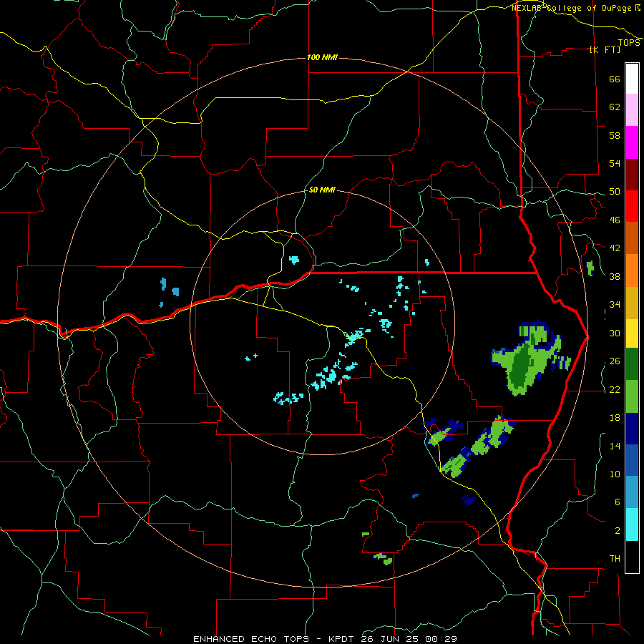The image size is (644, 644).
Task: Click legend value 42
Action: [615, 248]
